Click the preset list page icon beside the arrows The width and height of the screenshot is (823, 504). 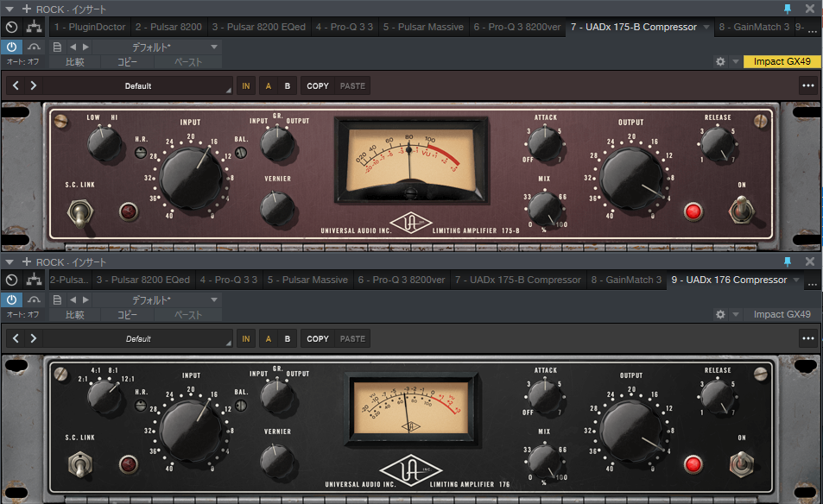click(56, 47)
